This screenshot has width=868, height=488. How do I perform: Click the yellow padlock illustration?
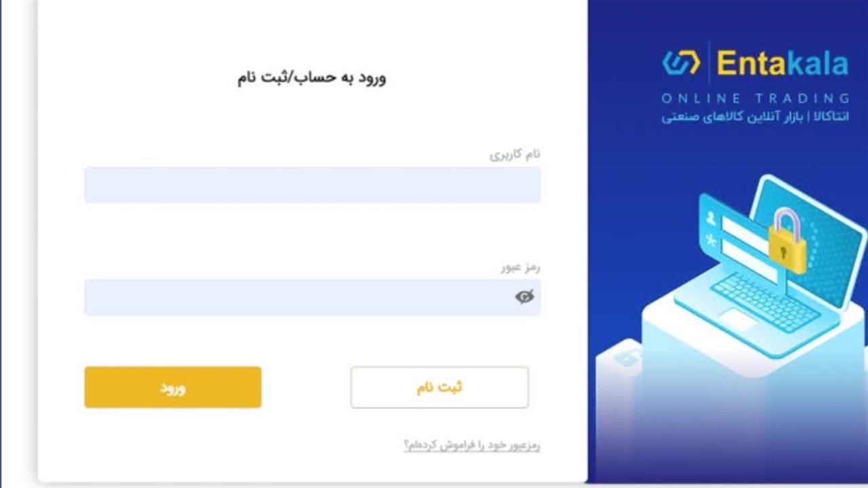[787, 242]
